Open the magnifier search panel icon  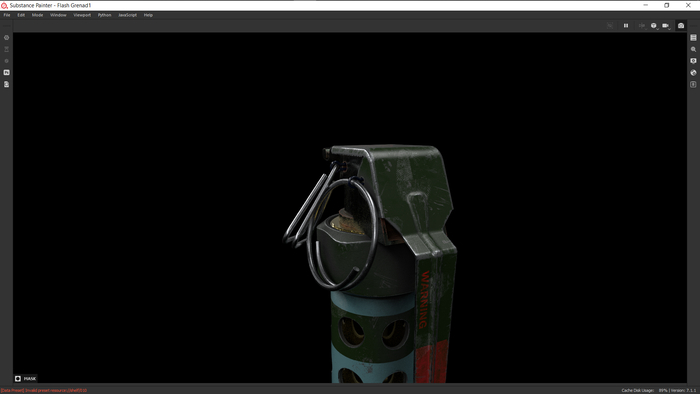[x=693, y=50]
